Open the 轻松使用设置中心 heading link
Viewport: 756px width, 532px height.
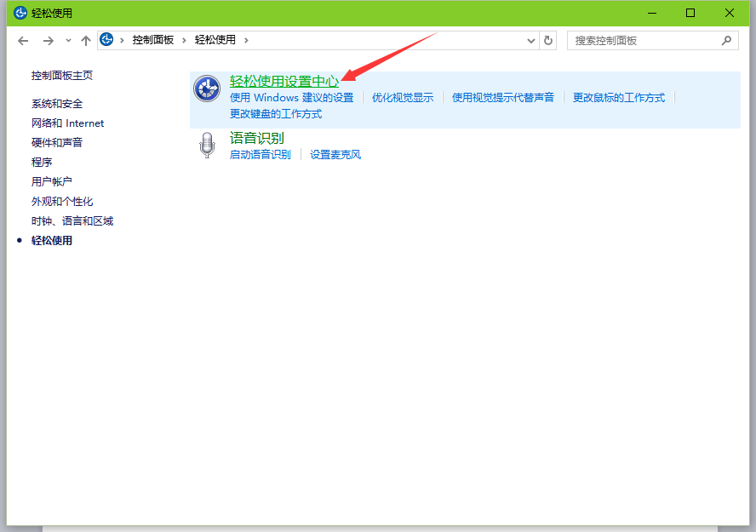284,82
